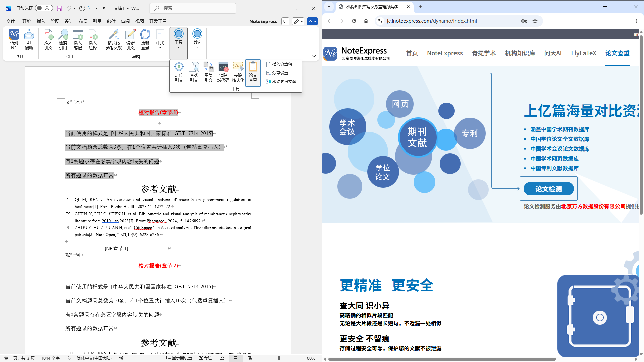Toggle 专注 focus mode in the status bar
The image size is (644, 362).
tap(205, 358)
